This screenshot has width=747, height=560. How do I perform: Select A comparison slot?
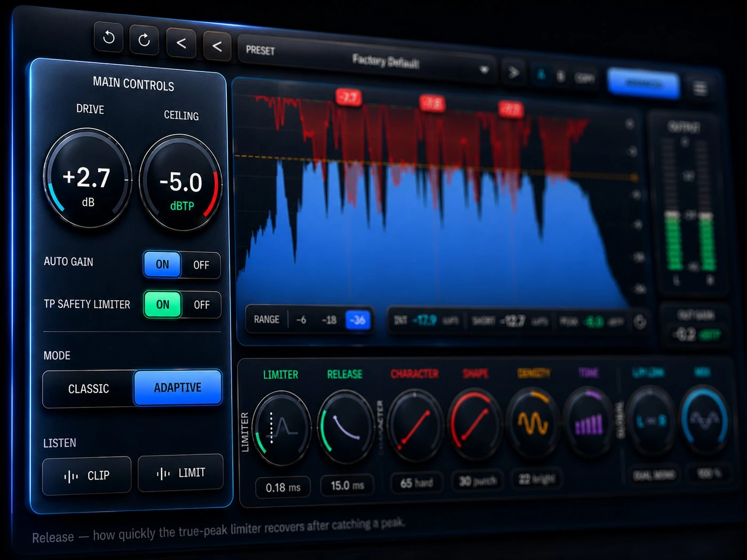pyautogui.click(x=541, y=75)
